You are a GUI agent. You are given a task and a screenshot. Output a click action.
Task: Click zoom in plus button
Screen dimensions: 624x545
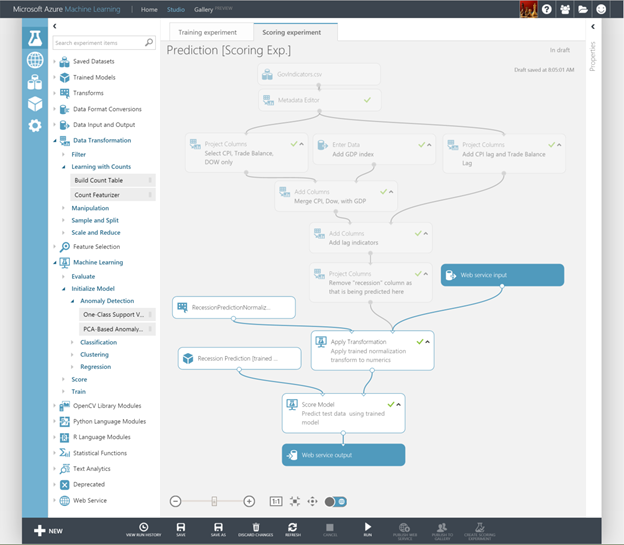(x=249, y=501)
